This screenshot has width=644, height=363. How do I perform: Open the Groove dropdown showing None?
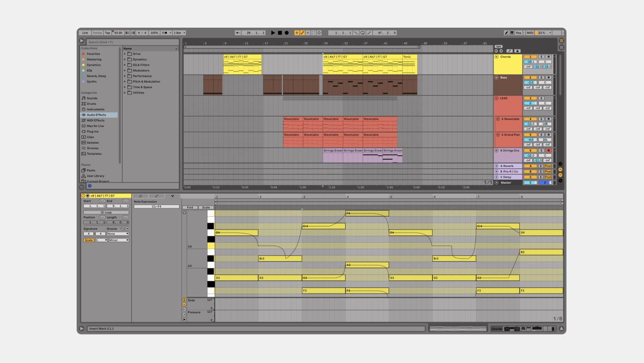click(118, 234)
